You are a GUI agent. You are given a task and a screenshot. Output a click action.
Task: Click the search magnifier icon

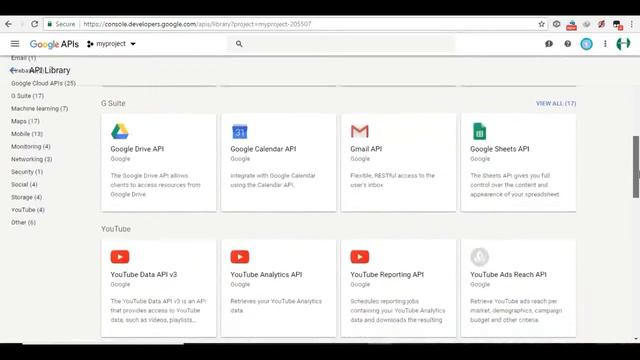(x=239, y=44)
